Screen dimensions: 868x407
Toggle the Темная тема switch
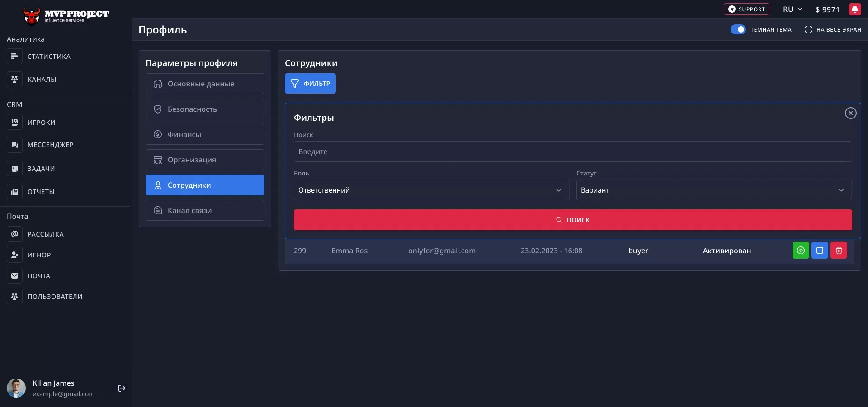[x=738, y=29]
